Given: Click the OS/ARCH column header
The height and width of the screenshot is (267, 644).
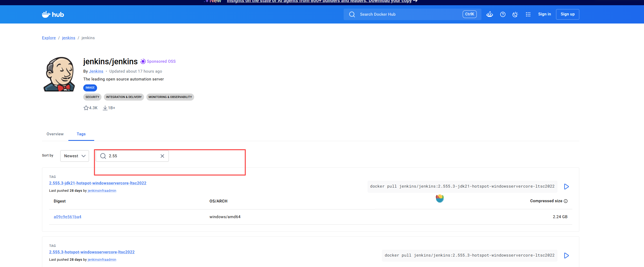Looking at the screenshot, I should (218, 201).
